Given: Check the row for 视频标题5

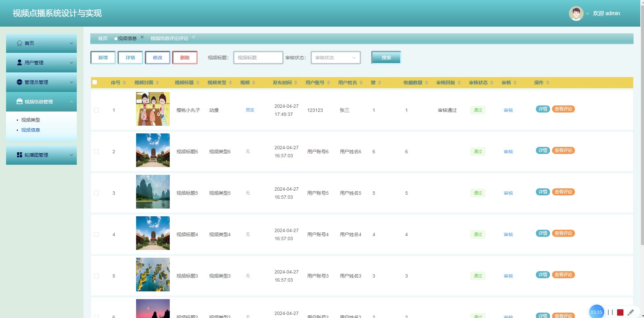Looking at the screenshot, I should coord(96,193).
